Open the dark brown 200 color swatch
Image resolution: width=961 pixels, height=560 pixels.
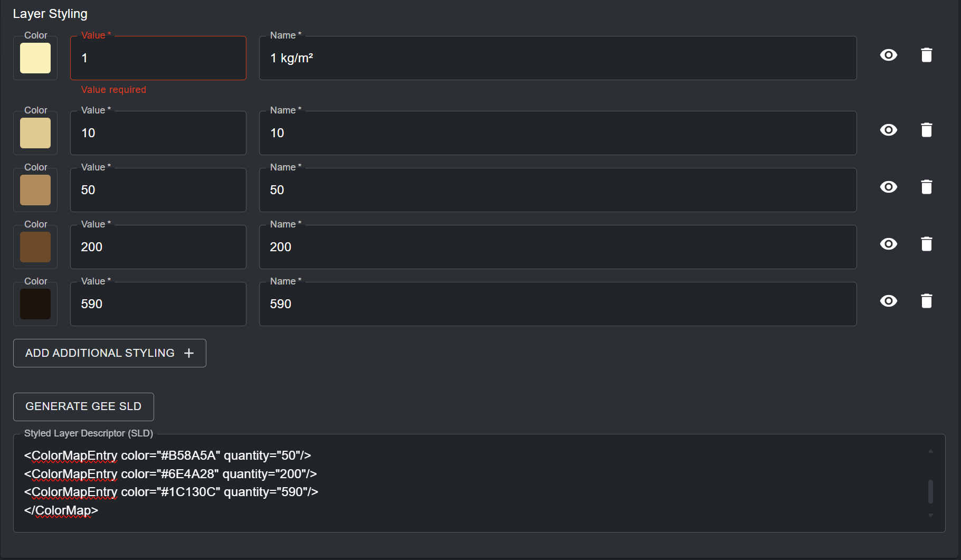pos(35,247)
